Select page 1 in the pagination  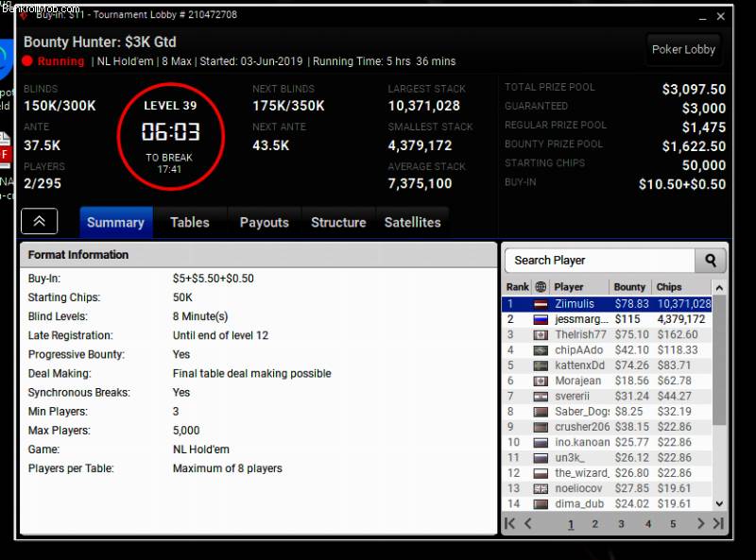(571, 524)
